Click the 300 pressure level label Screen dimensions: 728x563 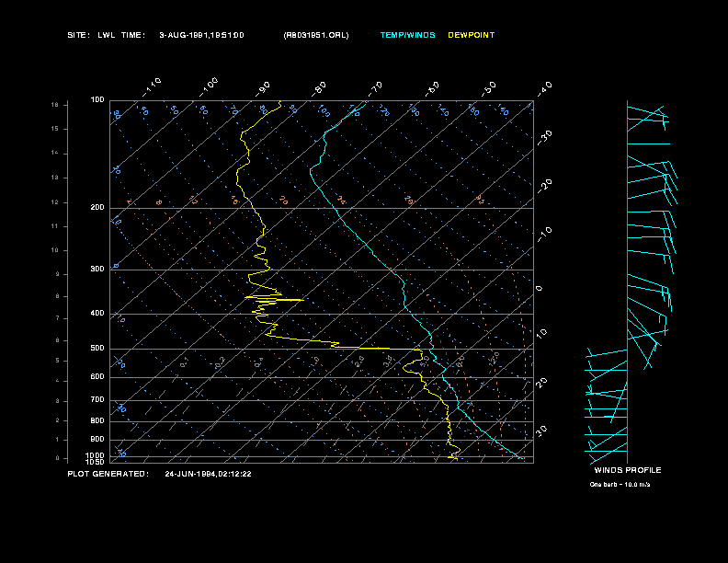(97, 269)
